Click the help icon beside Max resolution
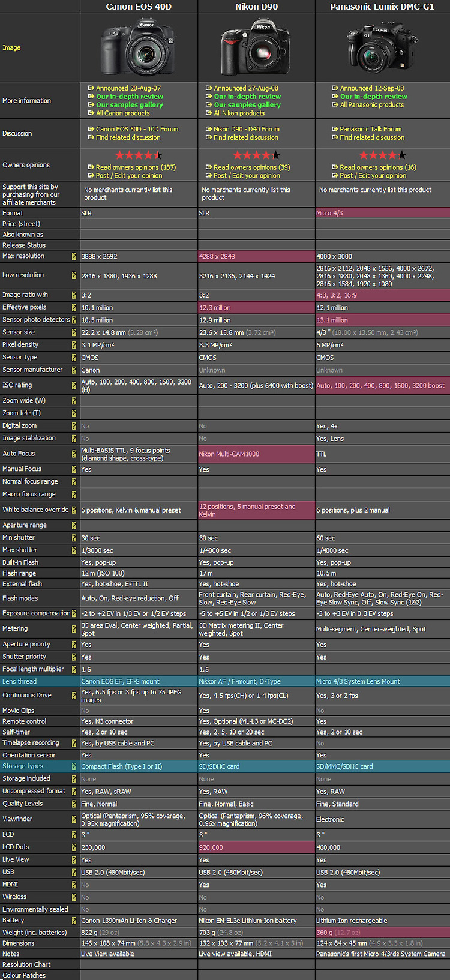 pyautogui.click(x=74, y=256)
